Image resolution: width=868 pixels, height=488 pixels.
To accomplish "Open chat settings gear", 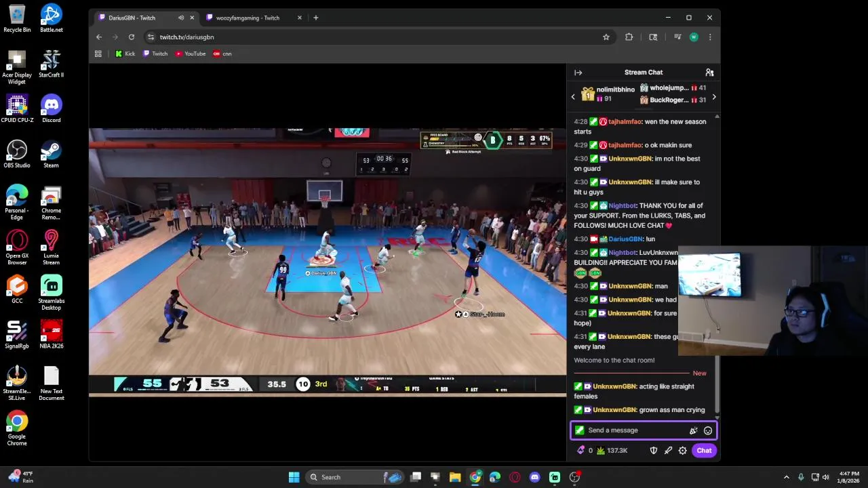I will pyautogui.click(x=683, y=451).
